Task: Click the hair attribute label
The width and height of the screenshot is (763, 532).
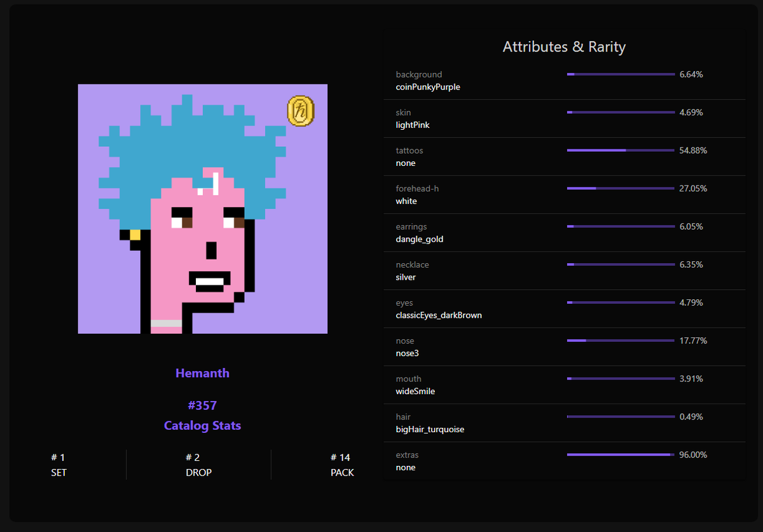Action: [403, 417]
